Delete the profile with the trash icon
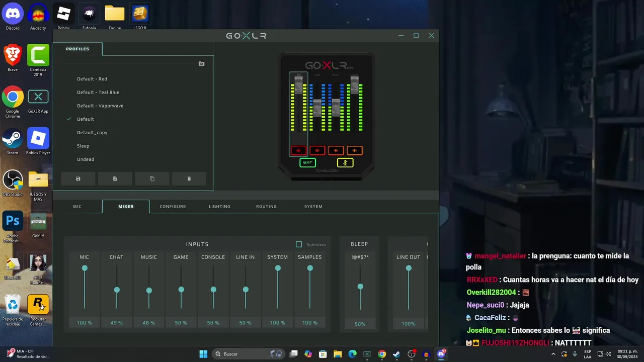Screen dimensions: 644x362 [x=189, y=178]
